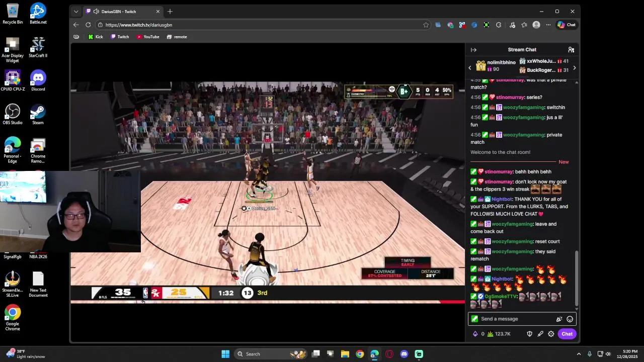Select the Recycle Bin desktop icon

(x=13, y=14)
